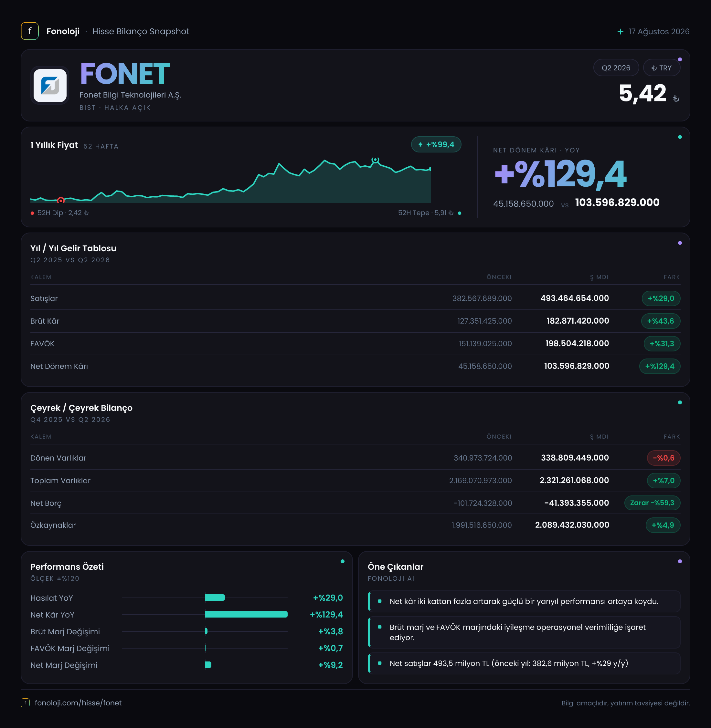The width and height of the screenshot is (711, 728).
Task: Click the sparkle icon beside the date
Action: tap(620, 32)
